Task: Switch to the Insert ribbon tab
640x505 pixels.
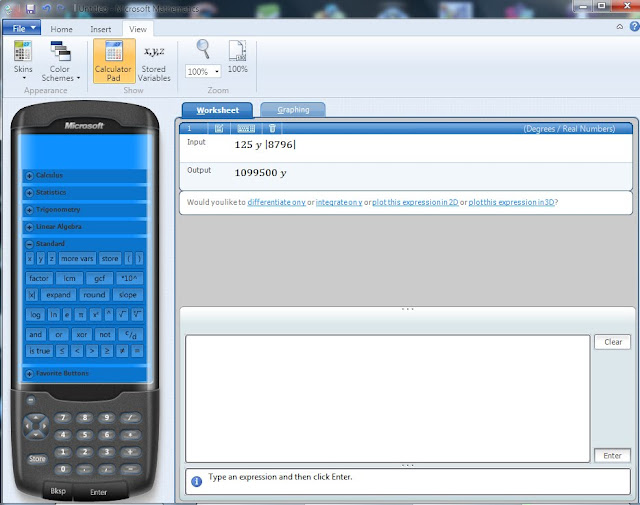Action: [101, 29]
